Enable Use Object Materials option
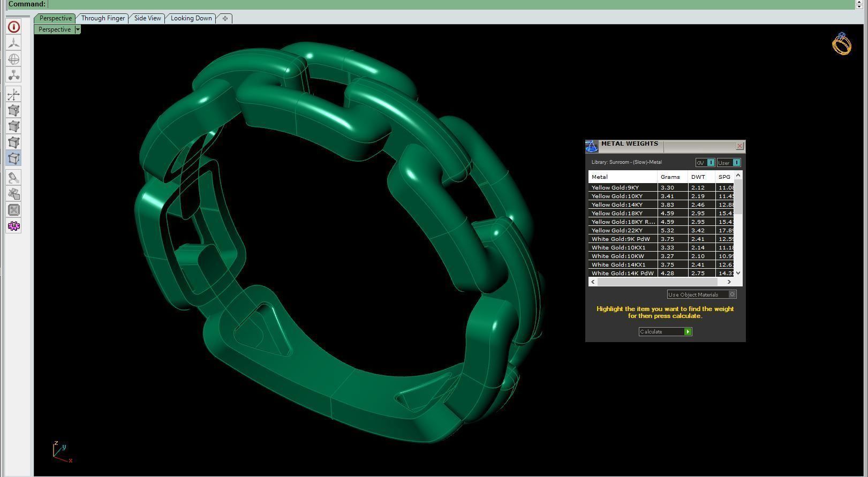The height and width of the screenshot is (477, 868). pyautogui.click(x=702, y=294)
